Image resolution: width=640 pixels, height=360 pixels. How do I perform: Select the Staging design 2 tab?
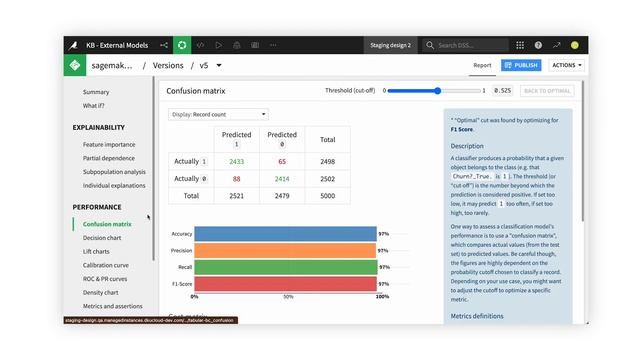[390, 45]
